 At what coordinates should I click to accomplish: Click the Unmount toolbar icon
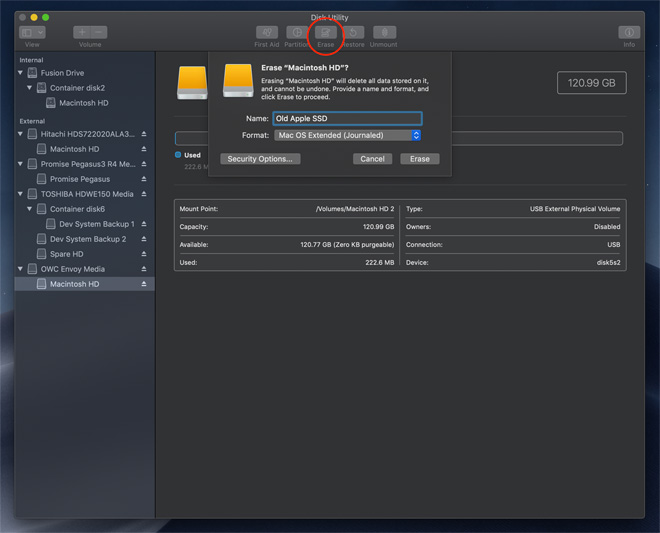pos(384,32)
